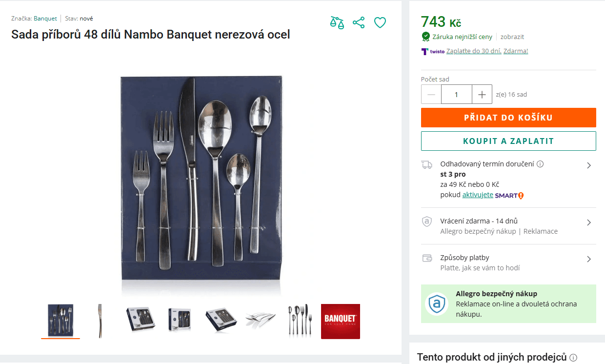The image size is (605, 364).
Task: Click the quantity input field
Action: point(456,94)
